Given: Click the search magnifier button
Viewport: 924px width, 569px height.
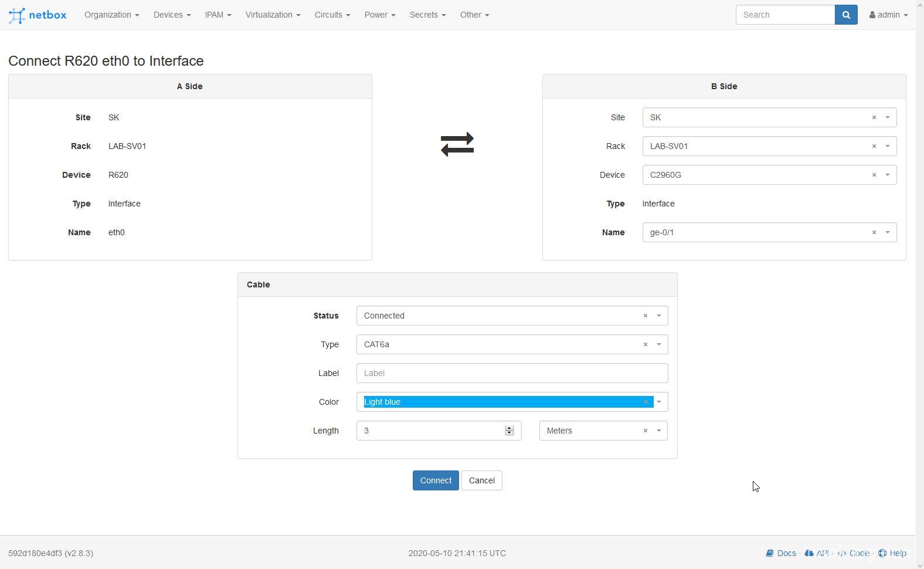Looking at the screenshot, I should [846, 15].
